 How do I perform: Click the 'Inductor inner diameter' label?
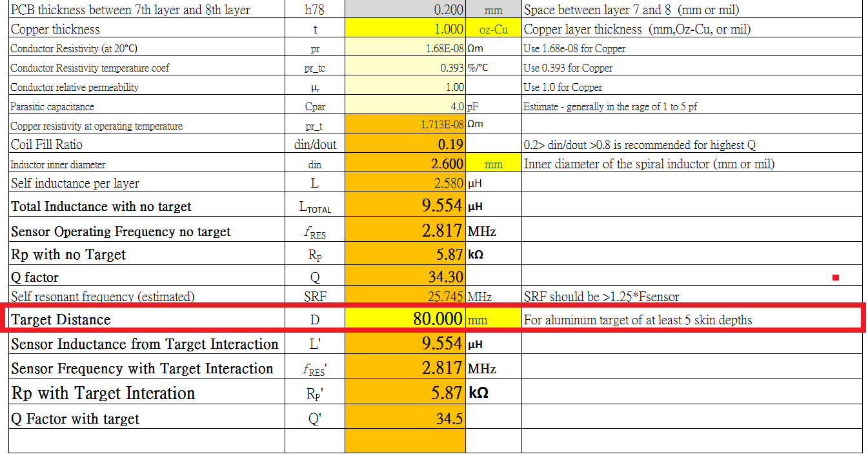58,164
